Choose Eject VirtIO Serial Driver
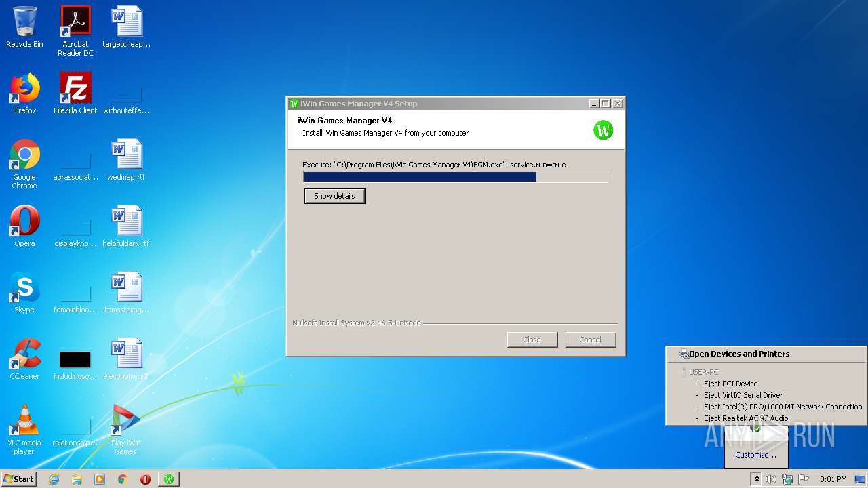The height and width of the screenshot is (488, 868). tap(743, 395)
